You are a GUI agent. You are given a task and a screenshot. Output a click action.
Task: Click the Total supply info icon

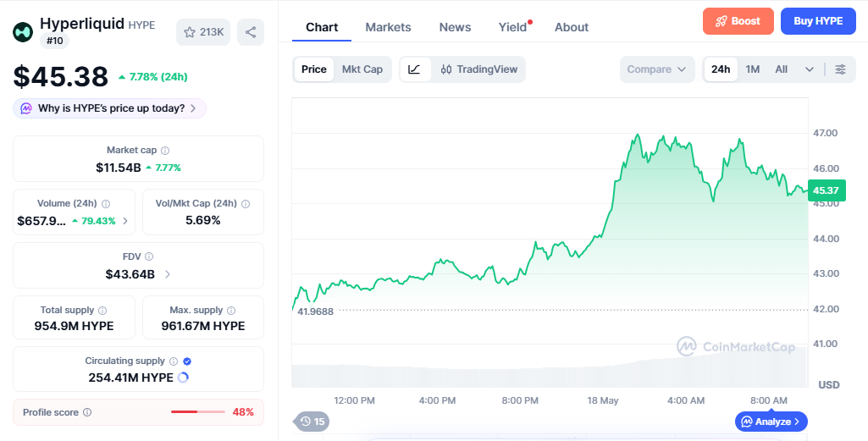click(102, 311)
